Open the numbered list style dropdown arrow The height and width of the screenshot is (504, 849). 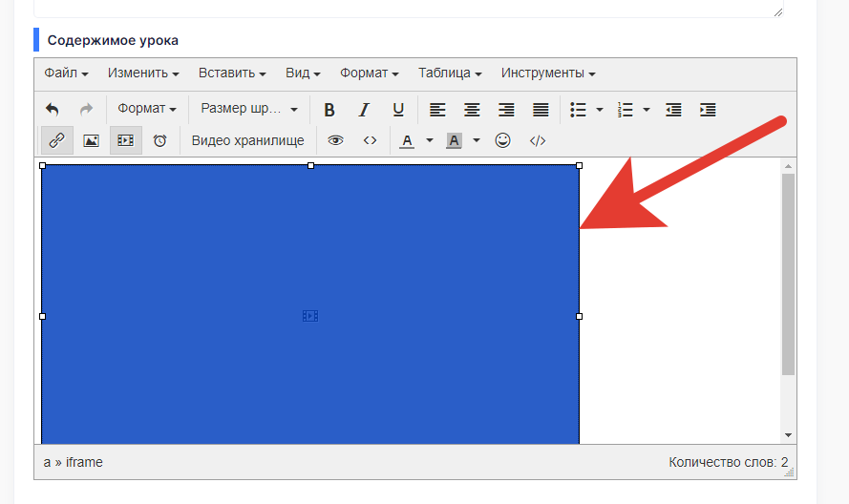click(647, 110)
